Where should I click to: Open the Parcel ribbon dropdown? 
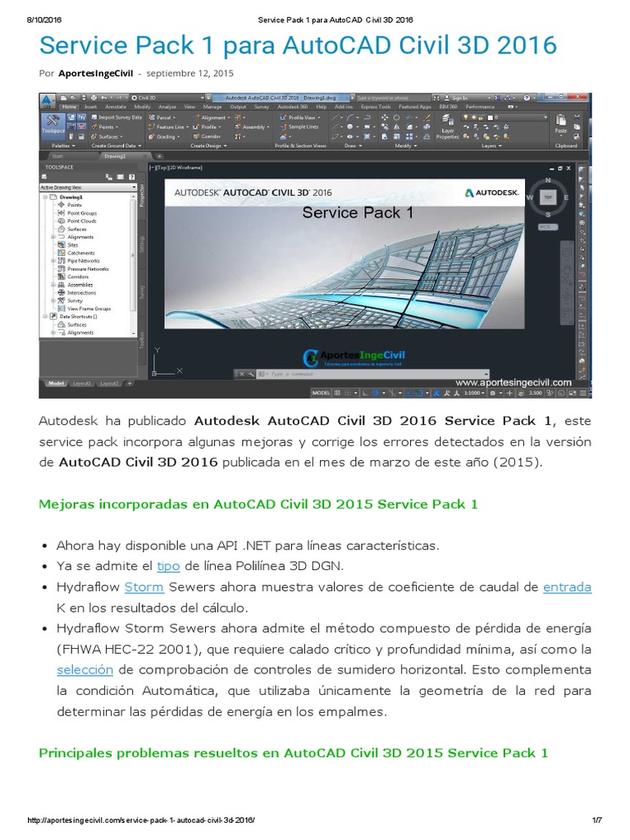tap(162, 117)
